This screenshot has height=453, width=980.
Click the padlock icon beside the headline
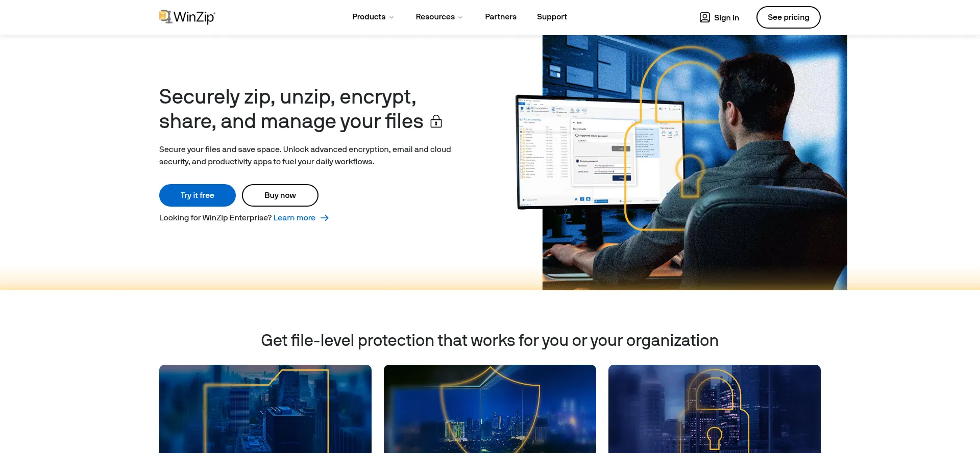coord(436,121)
